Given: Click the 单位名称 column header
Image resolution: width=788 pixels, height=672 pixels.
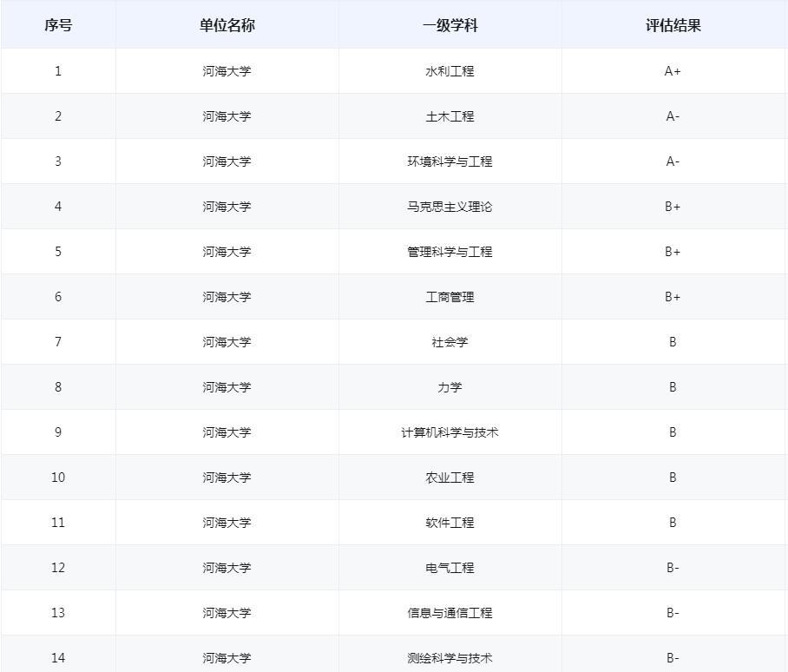Looking at the screenshot, I should click(227, 25).
